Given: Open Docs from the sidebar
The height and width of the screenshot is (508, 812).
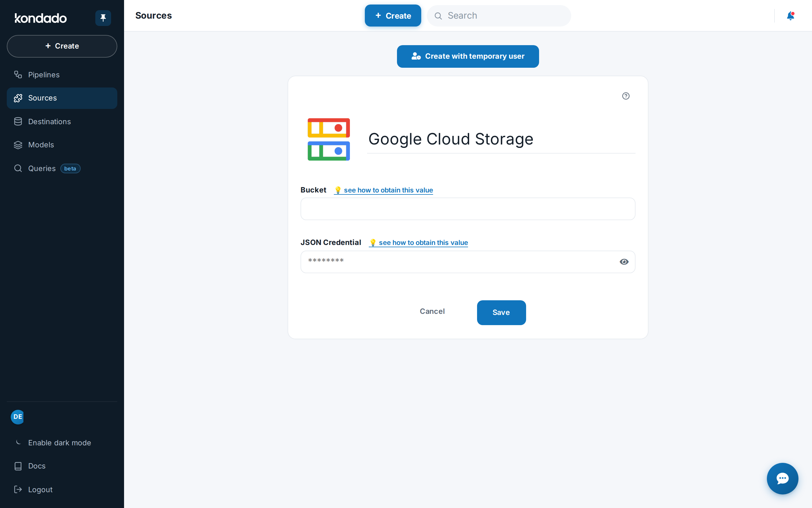Looking at the screenshot, I should 62,466.
